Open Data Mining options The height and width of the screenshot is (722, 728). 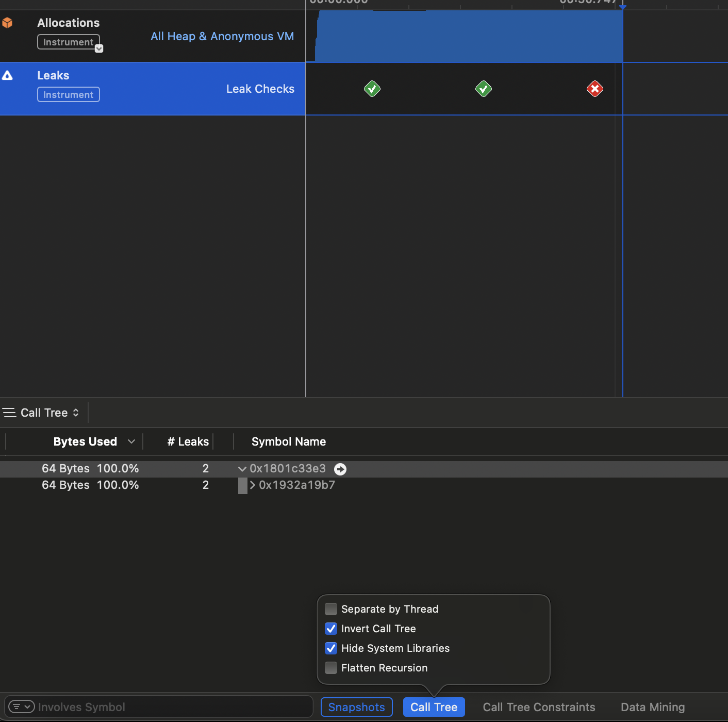point(653,707)
